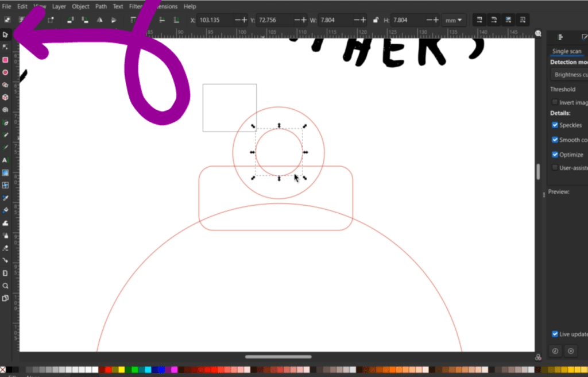This screenshot has width=588, height=377.
Task: Open the mm units dropdown
Action: pyautogui.click(x=453, y=20)
